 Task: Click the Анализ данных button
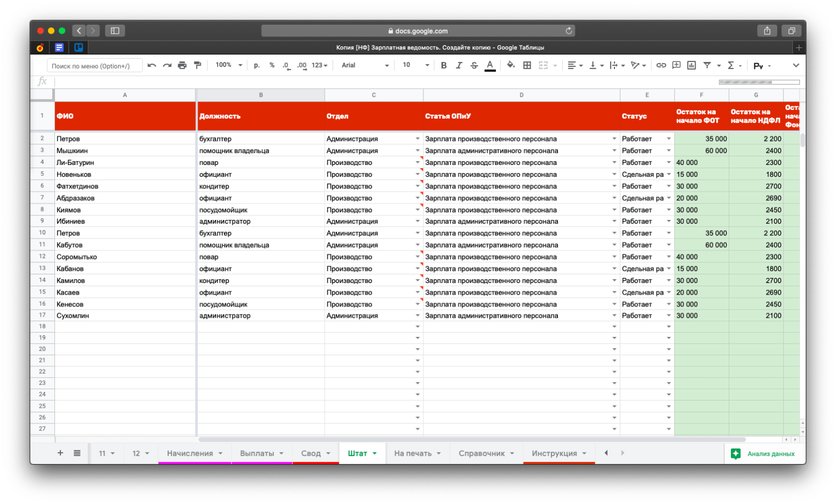pos(764,454)
